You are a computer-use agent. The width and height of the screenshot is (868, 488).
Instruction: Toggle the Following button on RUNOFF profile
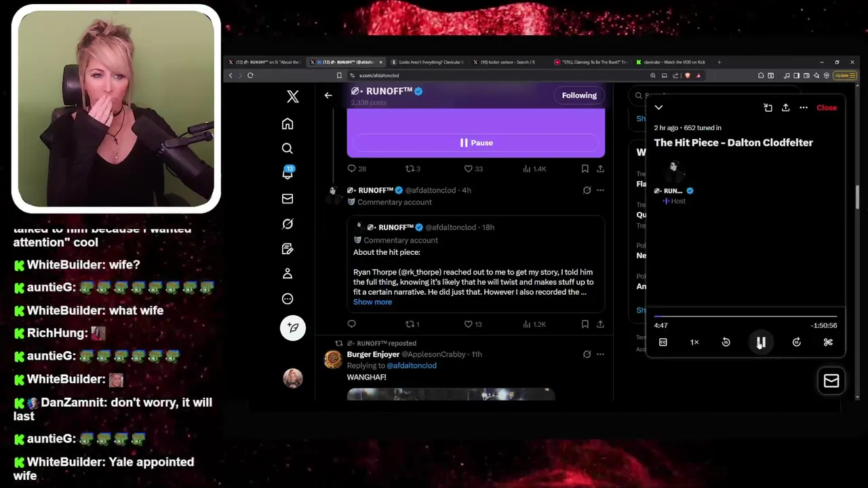click(579, 96)
